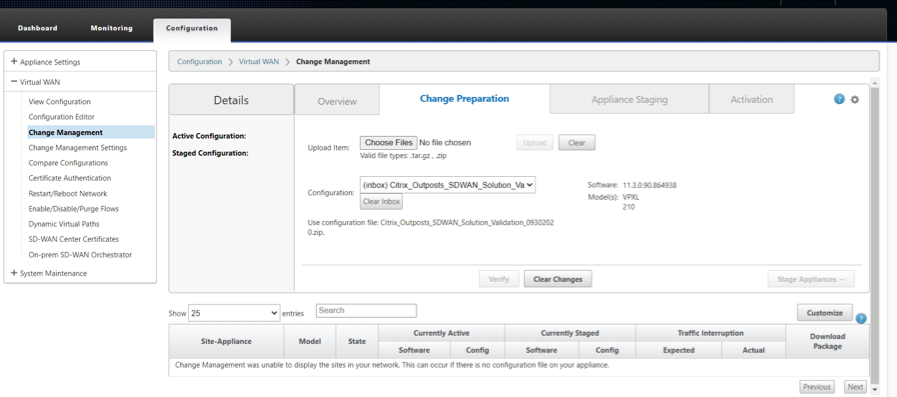Click the Software version 11.3.0.90.864938 text

point(649,185)
